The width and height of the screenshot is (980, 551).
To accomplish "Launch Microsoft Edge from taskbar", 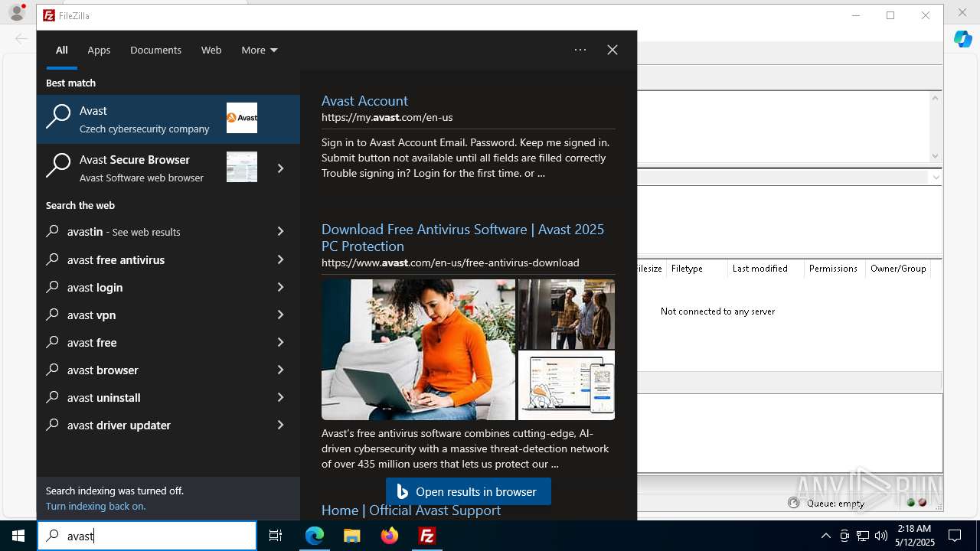I will click(x=315, y=536).
